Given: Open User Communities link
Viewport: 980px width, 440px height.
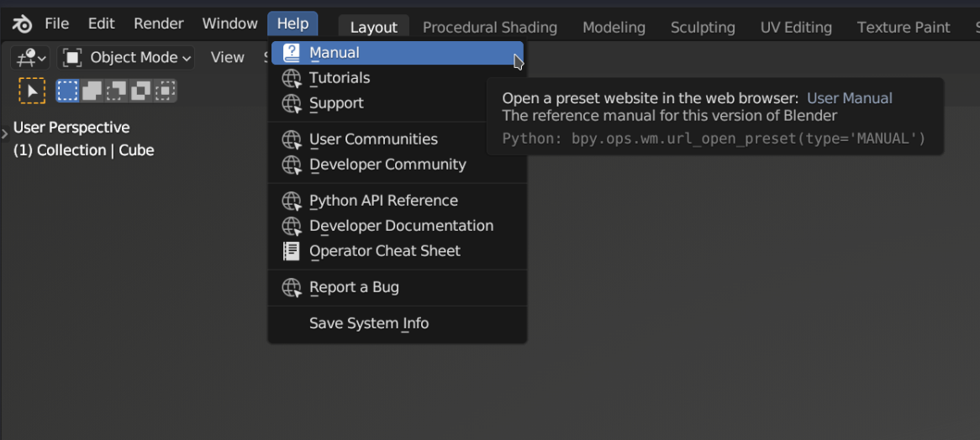Looking at the screenshot, I should tap(373, 139).
